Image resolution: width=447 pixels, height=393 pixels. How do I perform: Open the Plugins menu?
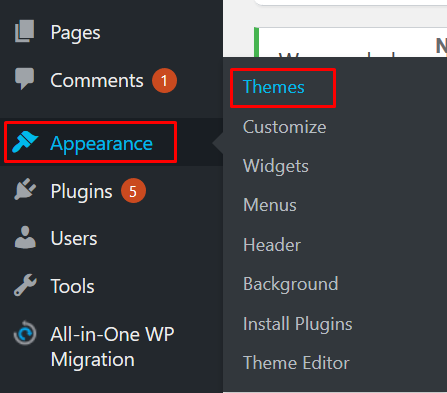click(x=81, y=191)
